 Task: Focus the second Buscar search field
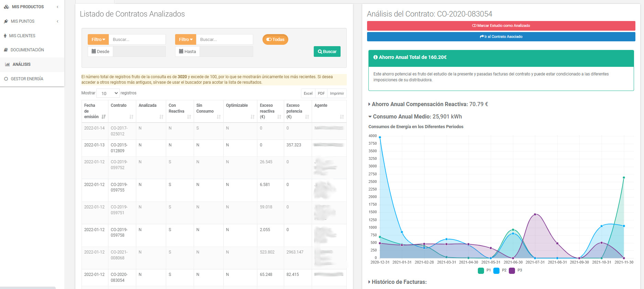coord(224,40)
